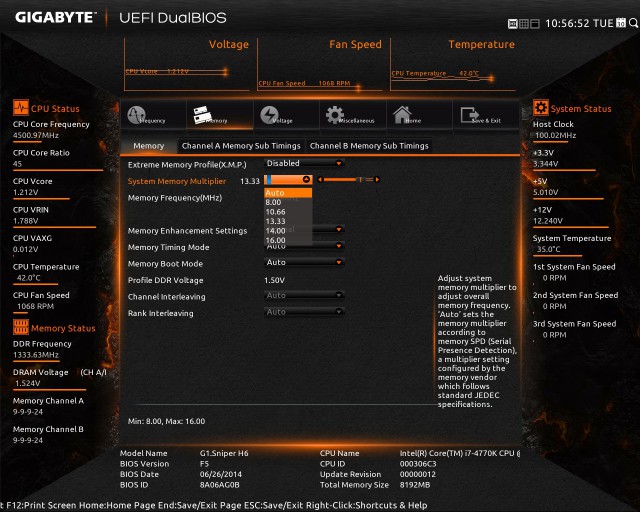Screen dimensions: 640x512
Task: Click the HD resolution mode icon
Action: click(513, 24)
